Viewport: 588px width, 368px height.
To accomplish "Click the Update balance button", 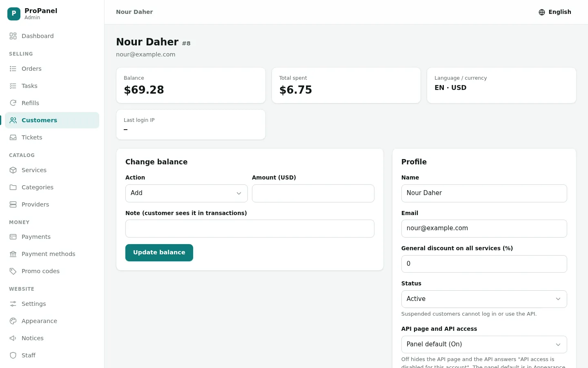I will pyautogui.click(x=159, y=253).
